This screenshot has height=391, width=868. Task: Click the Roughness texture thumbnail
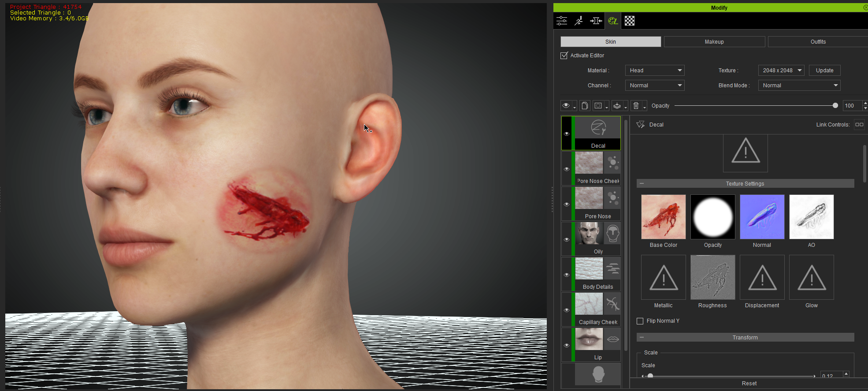(x=713, y=277)
